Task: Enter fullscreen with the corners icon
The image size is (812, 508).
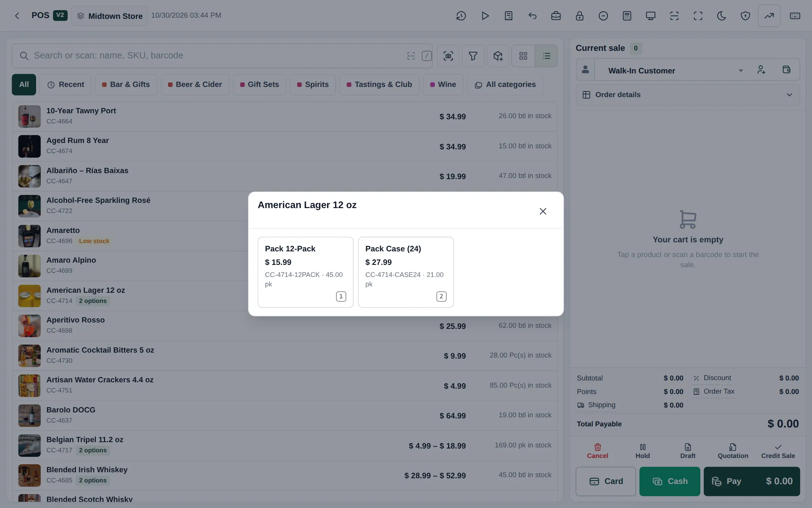Action: (698, 16)
